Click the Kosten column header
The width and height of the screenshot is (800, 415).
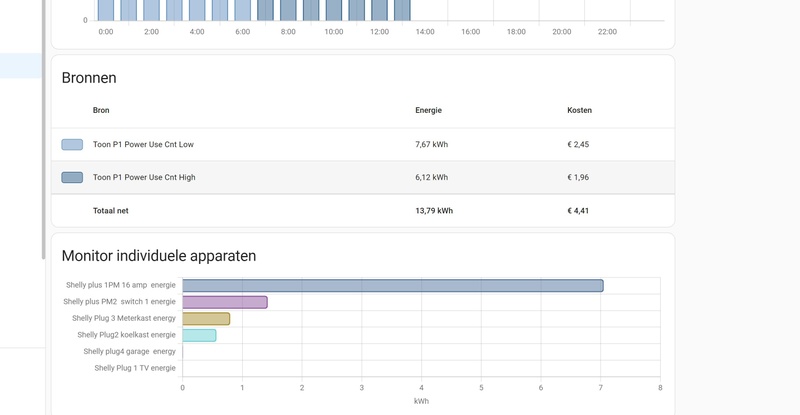[x=579, y=110]
